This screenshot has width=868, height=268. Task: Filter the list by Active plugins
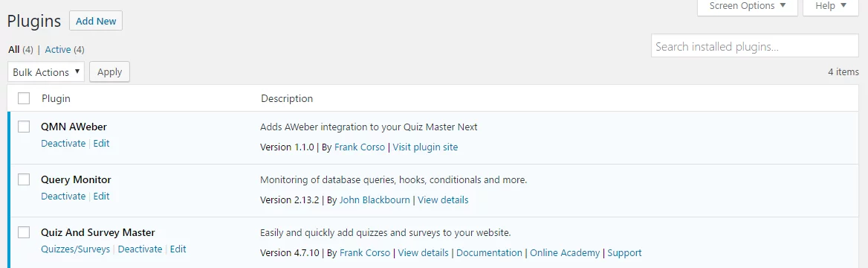[x=57, y=49]
